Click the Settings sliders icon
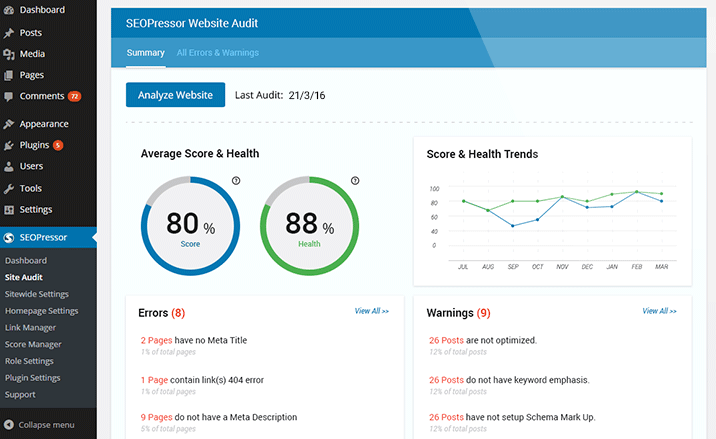This screenshot has width=716, height=439. tap(8, 210)
